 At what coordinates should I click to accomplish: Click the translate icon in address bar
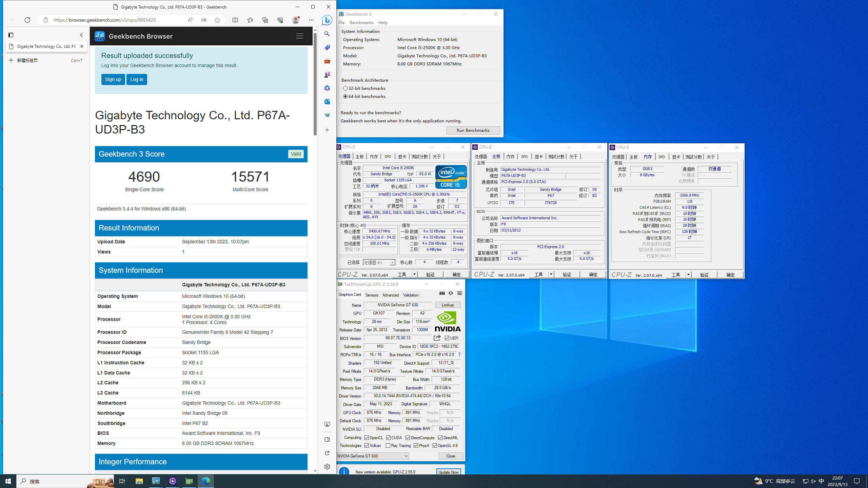(x=204, y=20)
